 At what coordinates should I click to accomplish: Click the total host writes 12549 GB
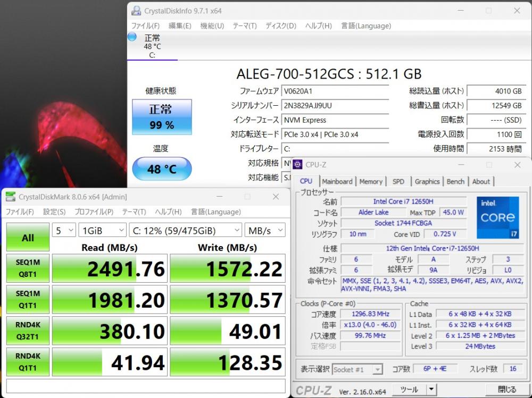click(x=496, y=105)
